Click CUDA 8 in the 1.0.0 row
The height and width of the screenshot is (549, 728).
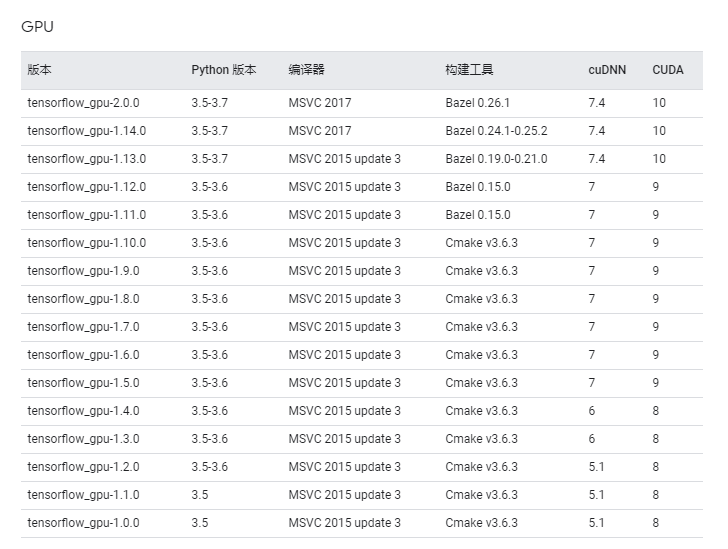[x=656, y=523]
